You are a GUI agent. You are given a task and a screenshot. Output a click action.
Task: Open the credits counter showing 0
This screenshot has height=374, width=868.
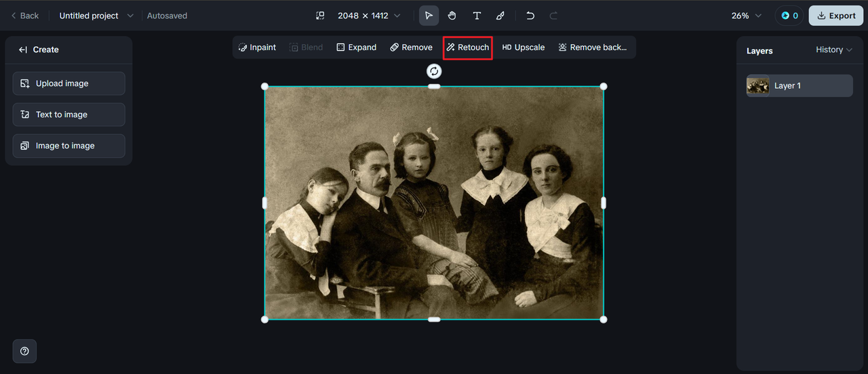click(789, 16)
